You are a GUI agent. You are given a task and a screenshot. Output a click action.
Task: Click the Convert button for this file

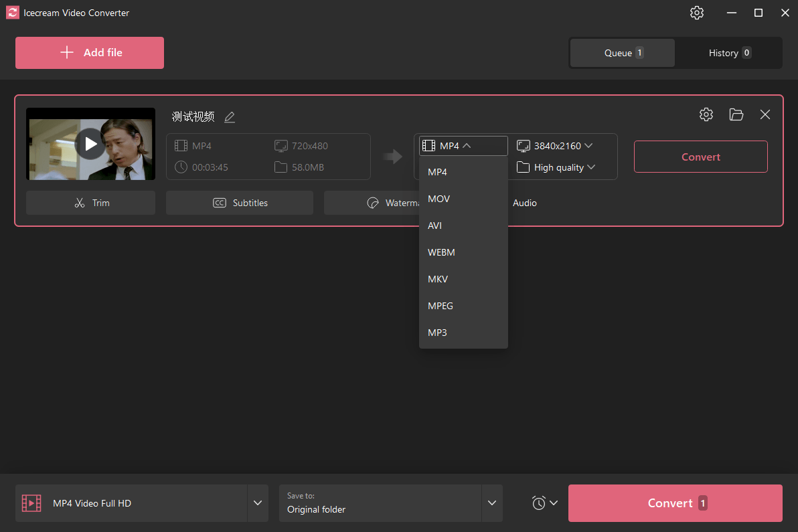point(700,157)
